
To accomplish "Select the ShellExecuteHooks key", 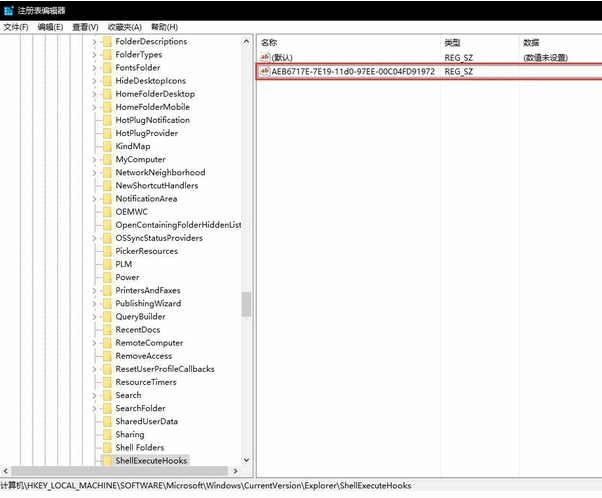I will [151, 461].
